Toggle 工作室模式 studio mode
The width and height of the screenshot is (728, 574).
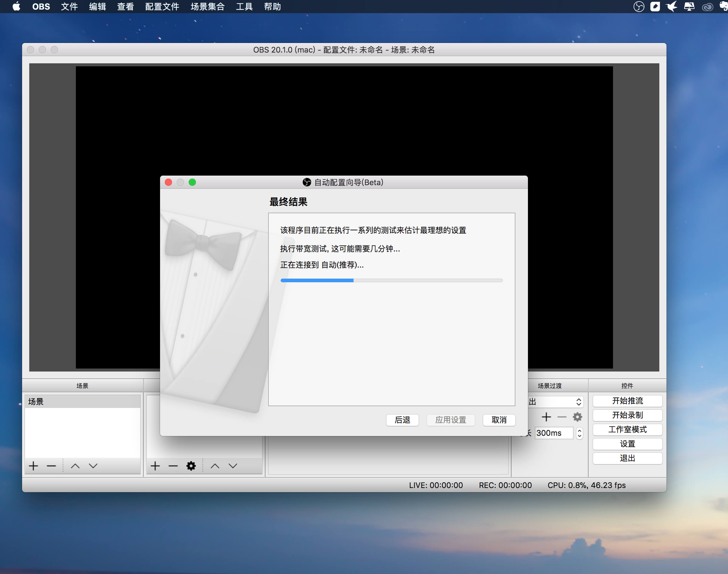tap(627, 429)
